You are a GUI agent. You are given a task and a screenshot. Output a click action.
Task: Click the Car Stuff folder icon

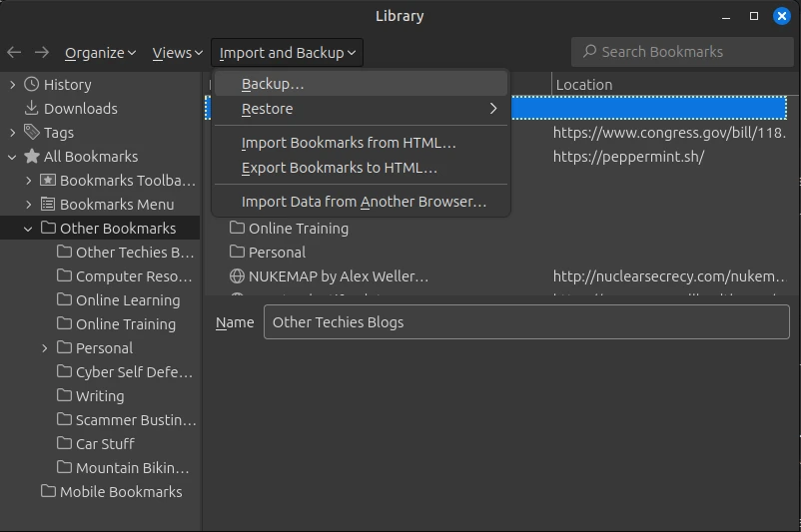(x=64, y=443)
